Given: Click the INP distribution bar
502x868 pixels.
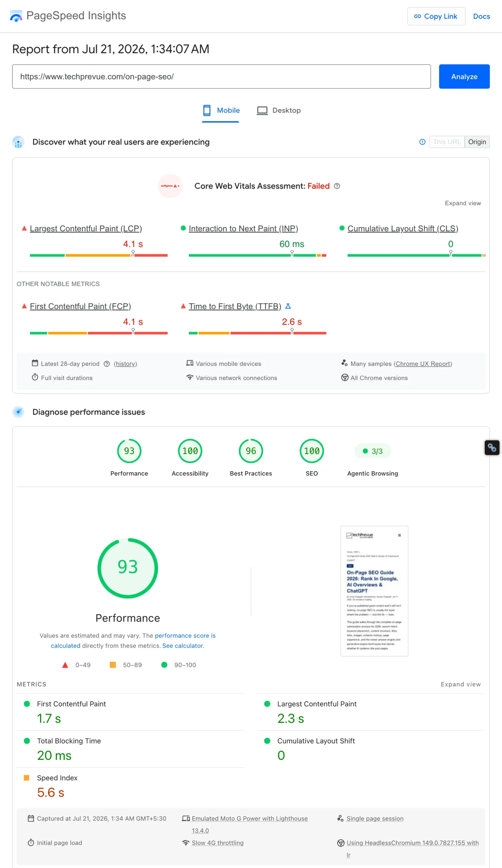Looking at the screenshot, I should click(x=257, y=255).
